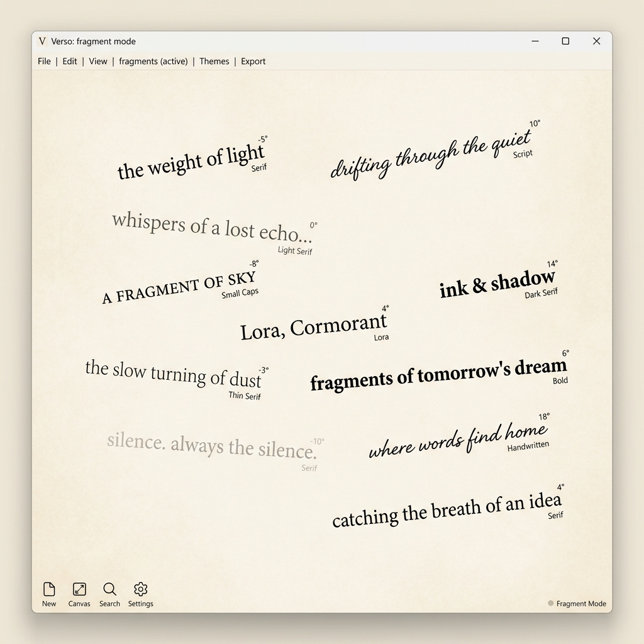Viewport: 644px width, 644px height.
Task: Click the -5° rotation value
Action: click(262, 139)
